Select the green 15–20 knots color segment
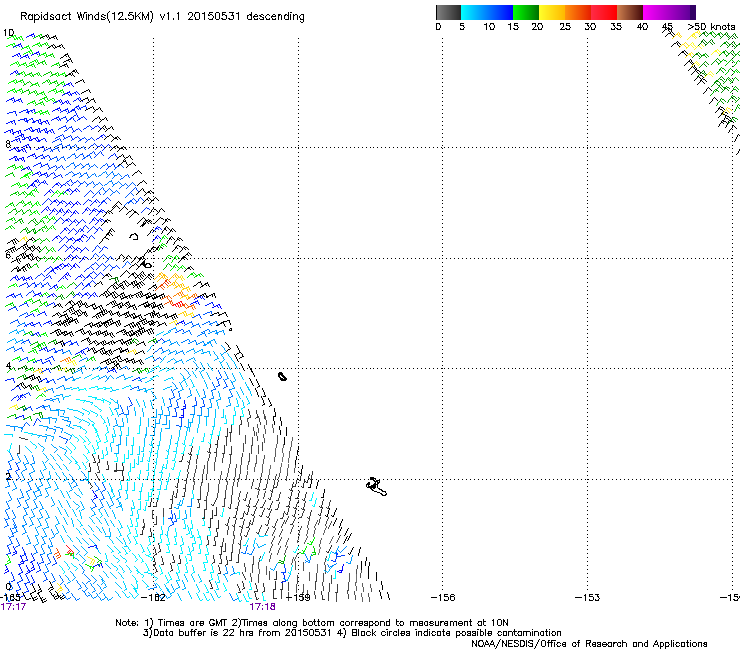Image resolution: width=740 pixels, height=650 pixels. coord(526,12)
